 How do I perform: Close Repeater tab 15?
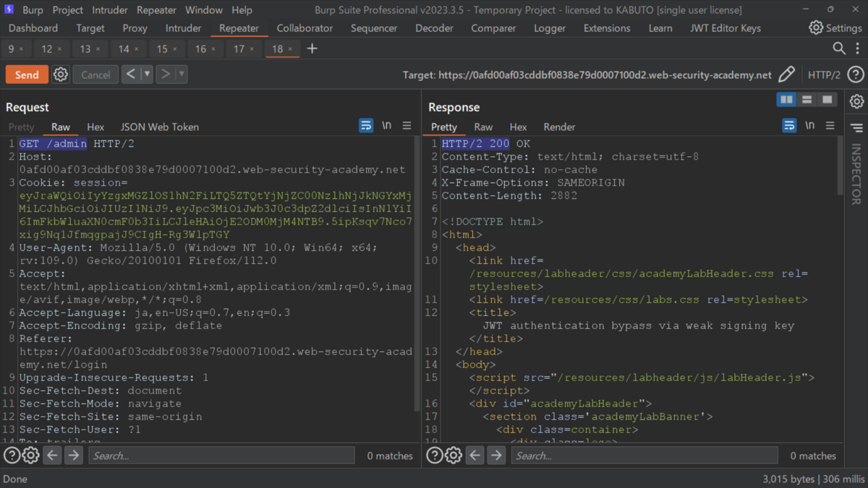coord(174,49)
